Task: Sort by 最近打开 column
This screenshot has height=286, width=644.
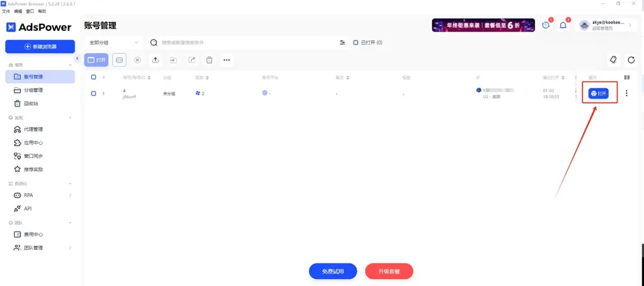Action: tap(563, 78)
